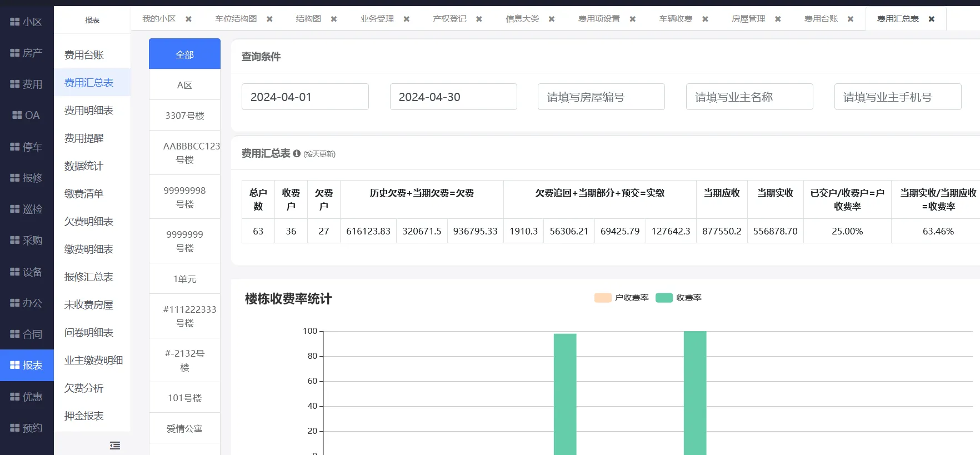Image resolution: width=980 pixels, height=455 pixels.
Task: Select the 全部 building filter button
Action: [184, 54]
